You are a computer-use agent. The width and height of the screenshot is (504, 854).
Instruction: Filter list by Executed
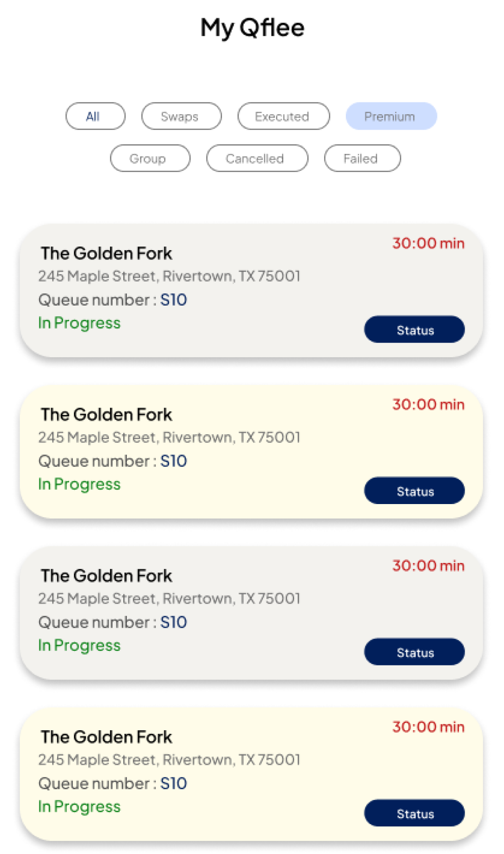283,116
